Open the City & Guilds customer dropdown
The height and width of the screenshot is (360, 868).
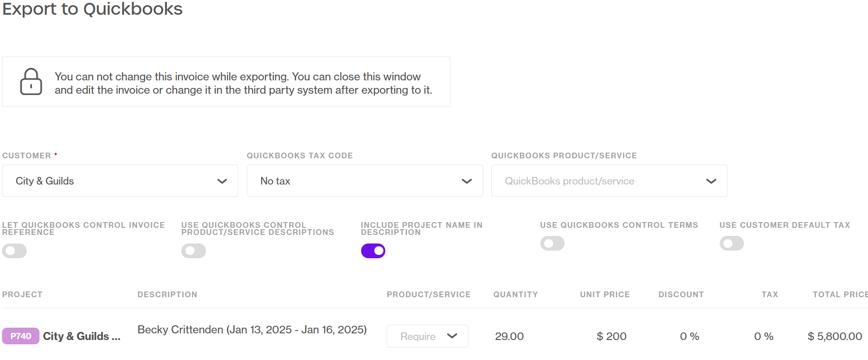pos(120,181)
